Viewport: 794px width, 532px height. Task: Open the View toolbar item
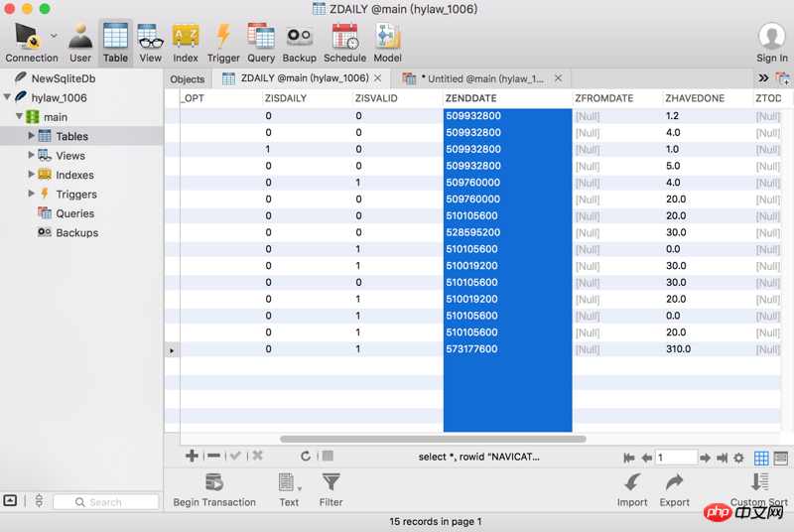pyautogui.click(x=151, y=43)
